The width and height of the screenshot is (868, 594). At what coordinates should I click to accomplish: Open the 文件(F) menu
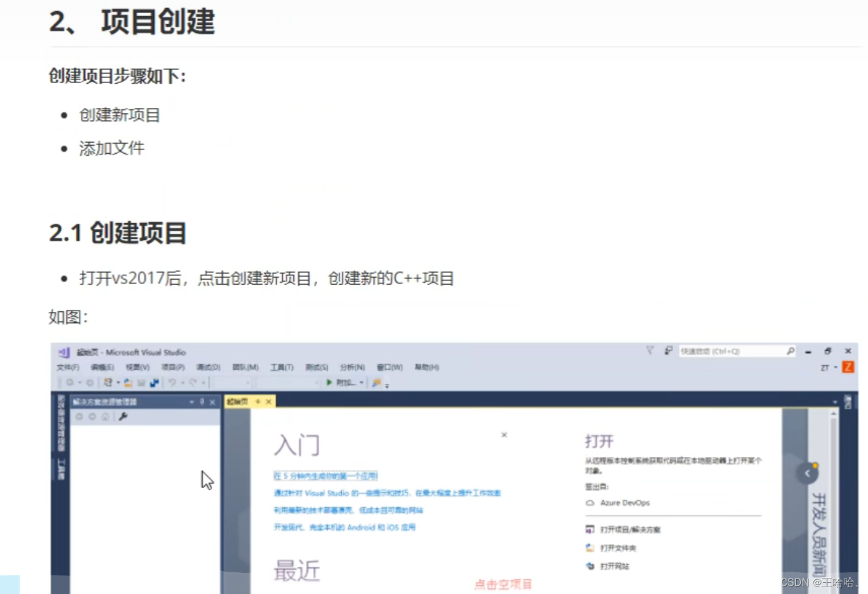(x=68, y=368)
